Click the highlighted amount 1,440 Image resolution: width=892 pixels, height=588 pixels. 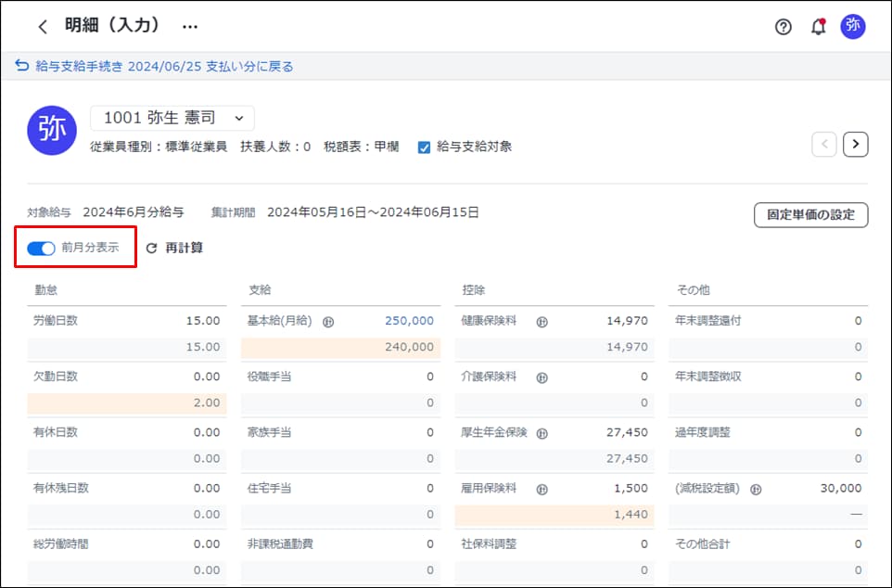click(631, 514)
